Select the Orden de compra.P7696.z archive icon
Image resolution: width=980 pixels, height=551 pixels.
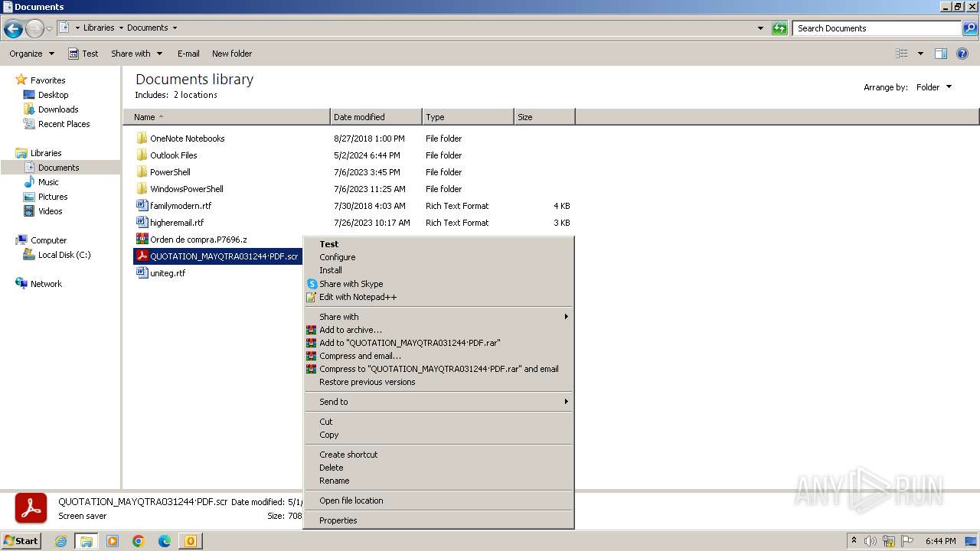pyautogui.click(x=142, y=240)
